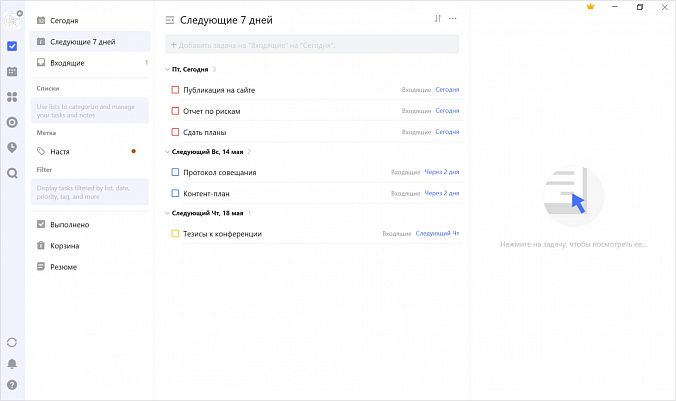Image resolution: width=676 pixels, height=401 pixels.
Task: Check off task Отчет по рискам
Action: [x=175, y=111]
